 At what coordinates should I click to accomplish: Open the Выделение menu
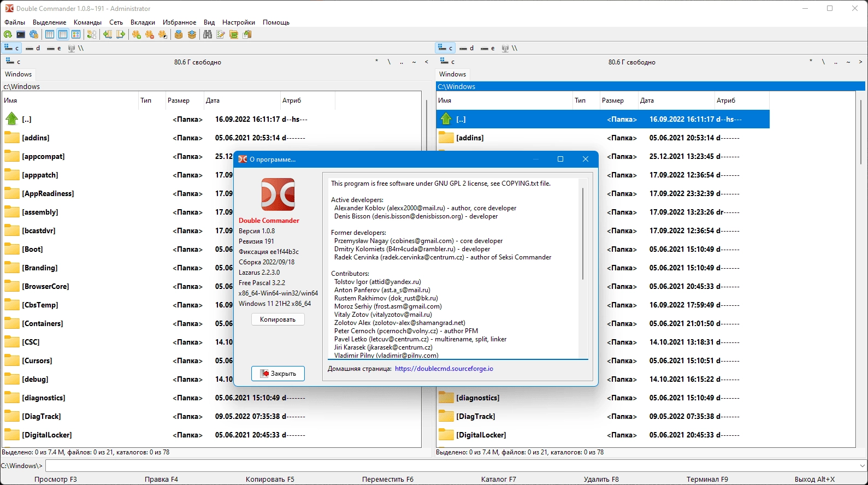(49, 22)
